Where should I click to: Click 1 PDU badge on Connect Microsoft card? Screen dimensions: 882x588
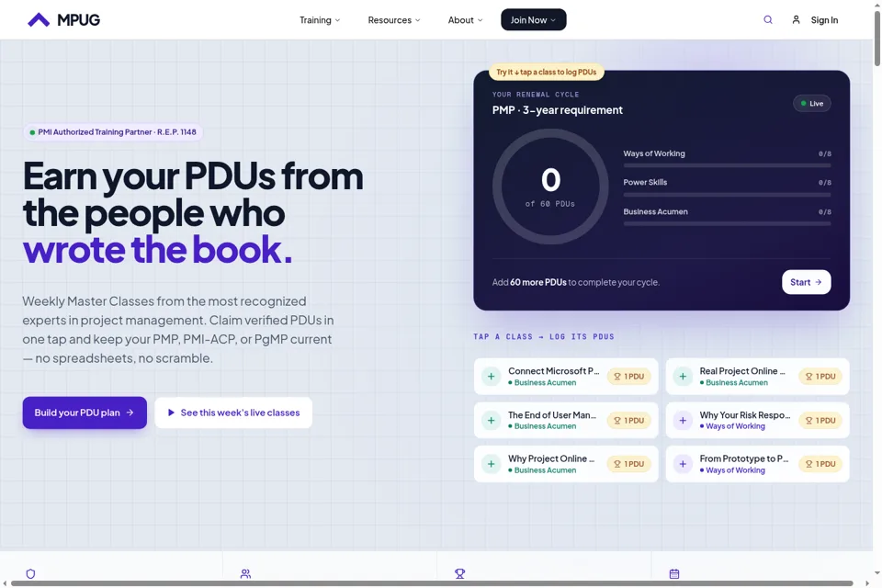628,377
